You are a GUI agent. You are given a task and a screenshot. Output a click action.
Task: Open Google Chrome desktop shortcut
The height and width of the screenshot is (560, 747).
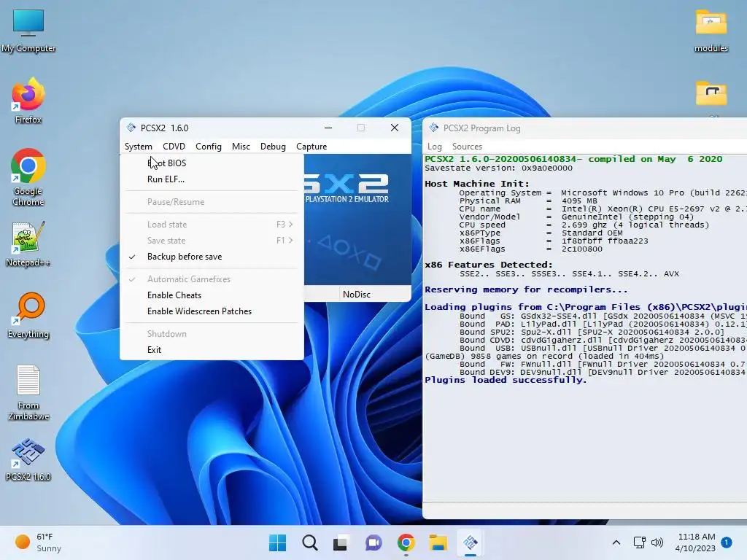tap(28, 177)
